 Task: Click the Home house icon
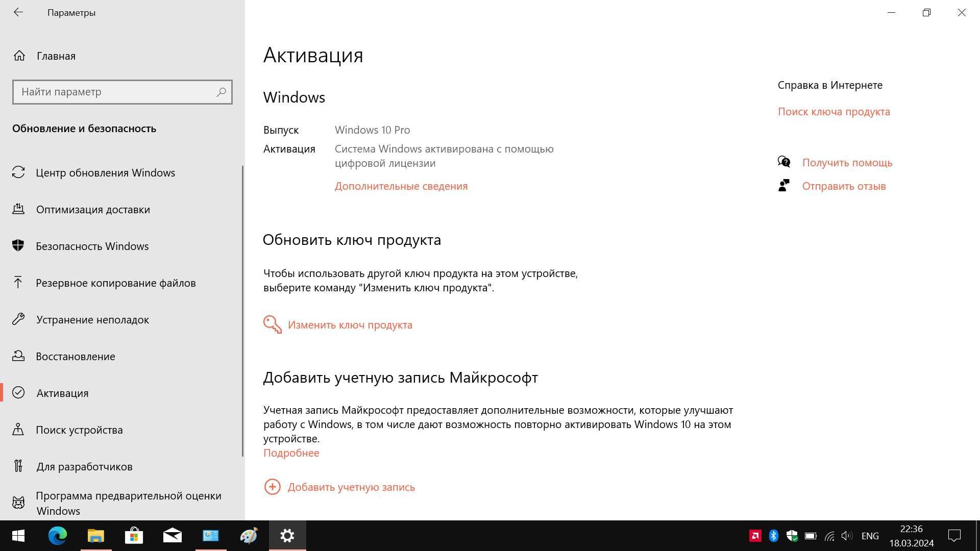tap(19, 56)
